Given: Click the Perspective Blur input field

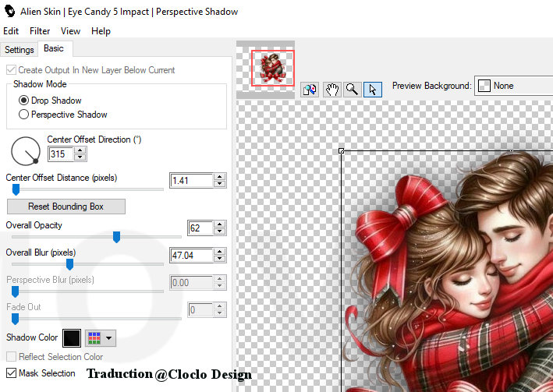Looking at the screenshot, I should pyautogui.click(x=192, y=283).
